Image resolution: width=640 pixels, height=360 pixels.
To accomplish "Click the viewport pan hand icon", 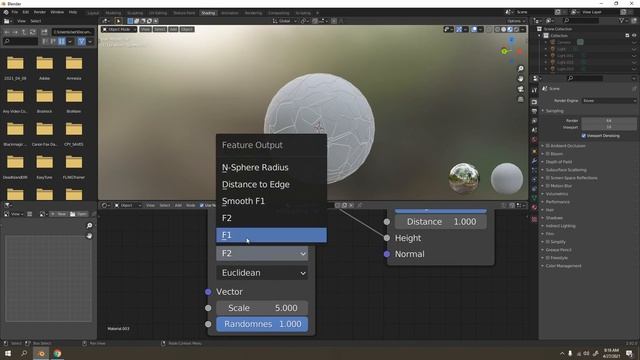I will (520, 79).
